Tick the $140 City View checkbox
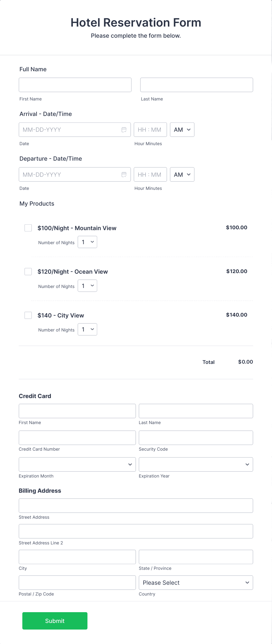Viewport: 272px width, 644px height. [28, 315]
